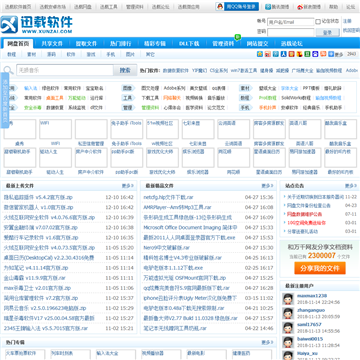Image resolution: width=360 pixels, height=360 pixels.
Task: Open the PPT模板 category link
Action: point(311,88)
